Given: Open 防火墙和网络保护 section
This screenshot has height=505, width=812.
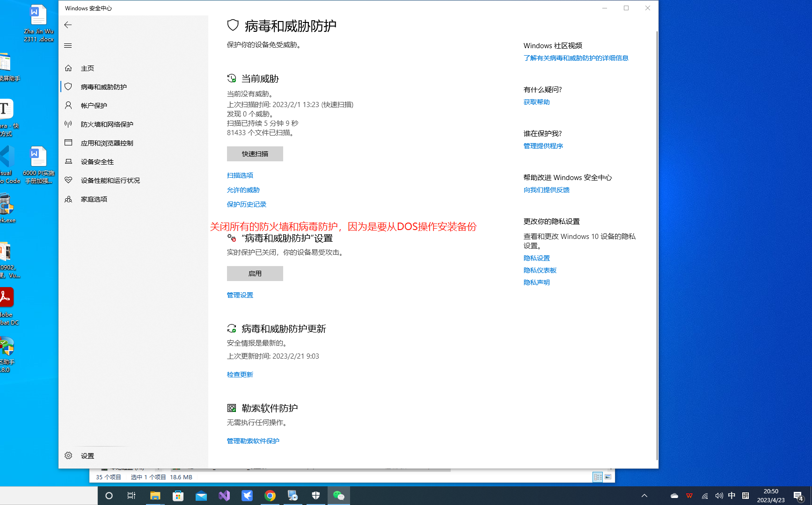Looking at the screenshot, I should tap(107, 124).
